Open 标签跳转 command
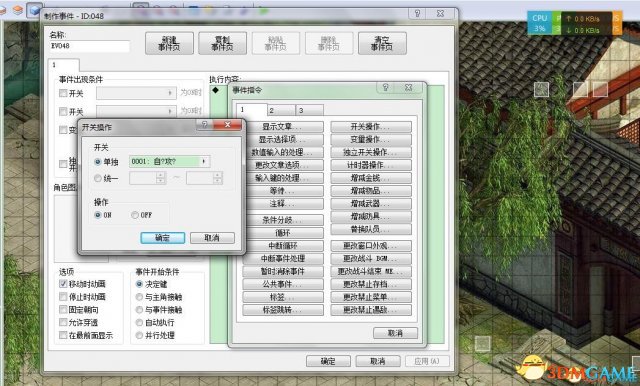Image resolution: width=640 pixels, height=386 pixels. click(283, 310)
